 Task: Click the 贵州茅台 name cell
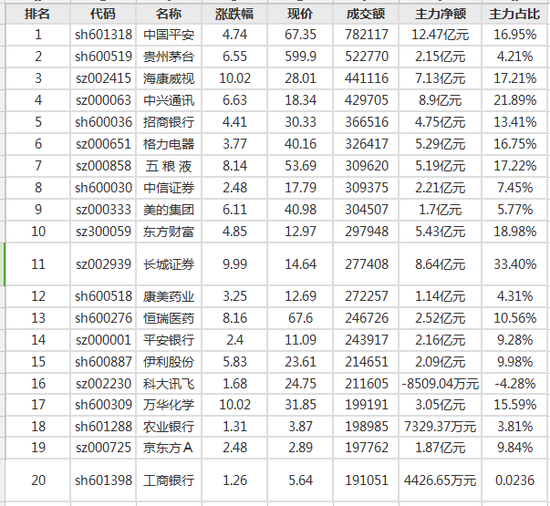click(x=169, y=56)
